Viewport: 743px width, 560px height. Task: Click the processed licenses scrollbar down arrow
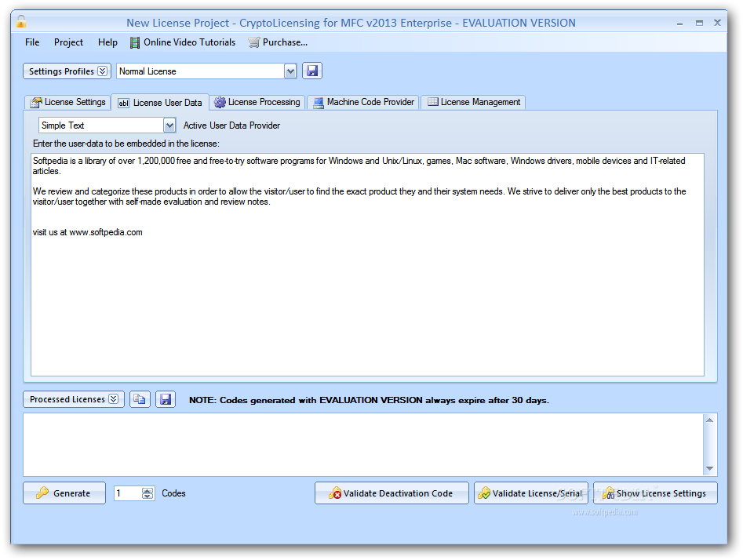[709, 468]
